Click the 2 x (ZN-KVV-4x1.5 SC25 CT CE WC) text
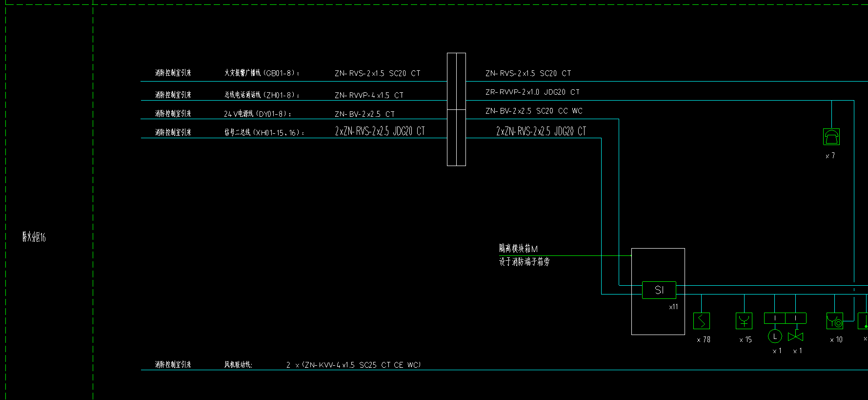This screenshot has height=400, width=868. 353,365
